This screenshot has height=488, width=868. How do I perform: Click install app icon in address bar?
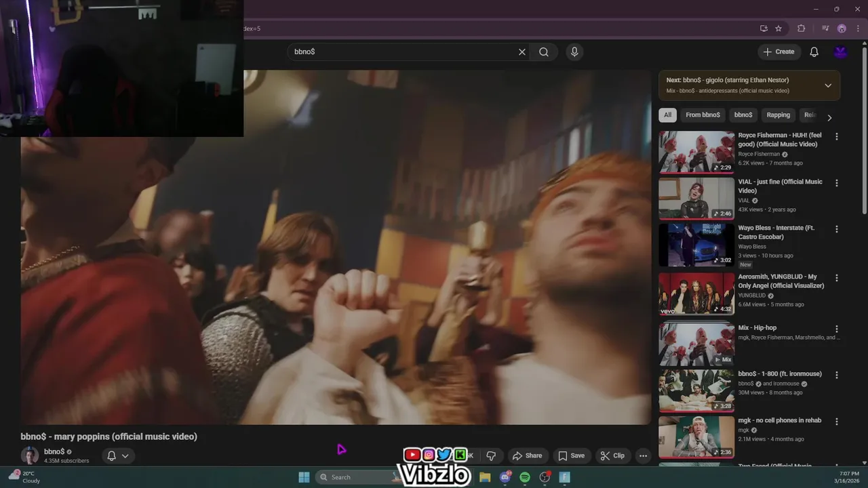pyautogui.click(x=764, y=28)
